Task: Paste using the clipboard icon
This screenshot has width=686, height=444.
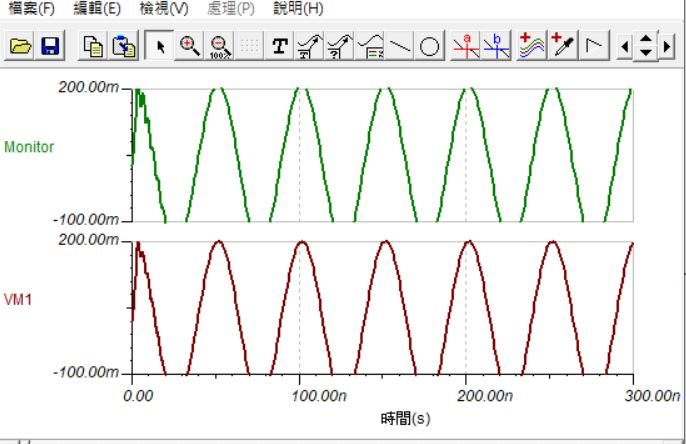Action: coord(123,45)
